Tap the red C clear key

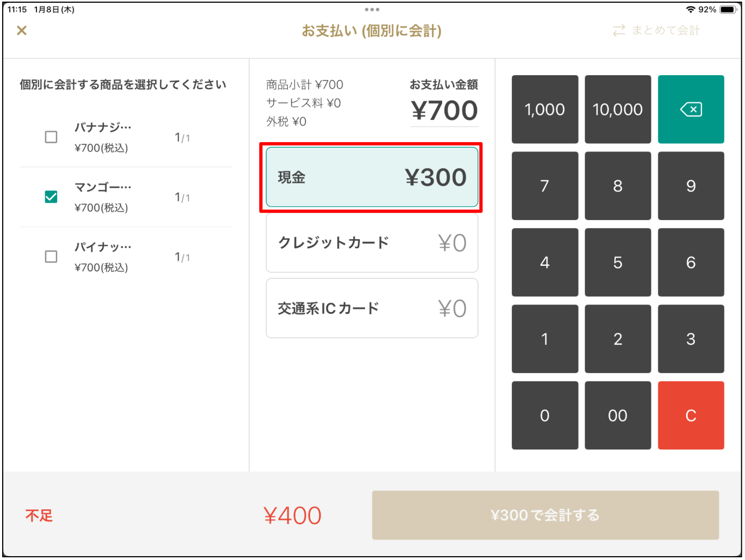coord(691,415)
